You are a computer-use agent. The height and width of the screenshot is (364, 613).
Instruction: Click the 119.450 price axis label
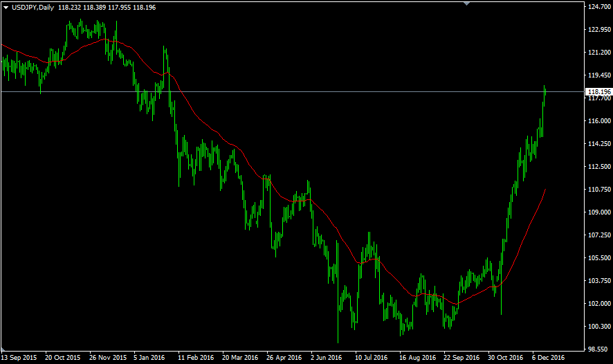coord(599,75)
